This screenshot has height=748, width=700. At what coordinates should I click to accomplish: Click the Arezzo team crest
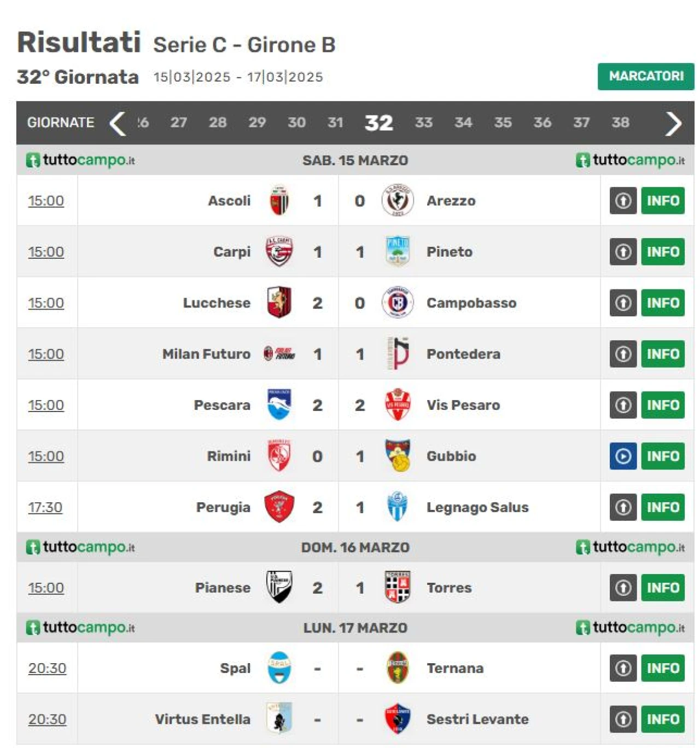tap(398, 200)
